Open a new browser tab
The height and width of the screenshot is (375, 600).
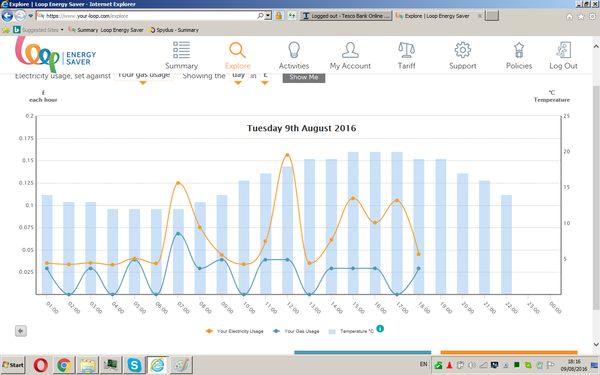coord(492,16)
